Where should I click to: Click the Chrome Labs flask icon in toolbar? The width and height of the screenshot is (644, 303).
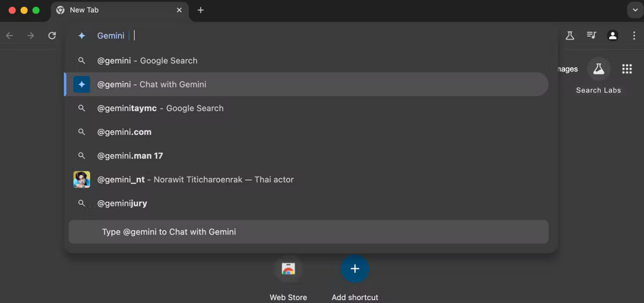[x=570, y=35]
